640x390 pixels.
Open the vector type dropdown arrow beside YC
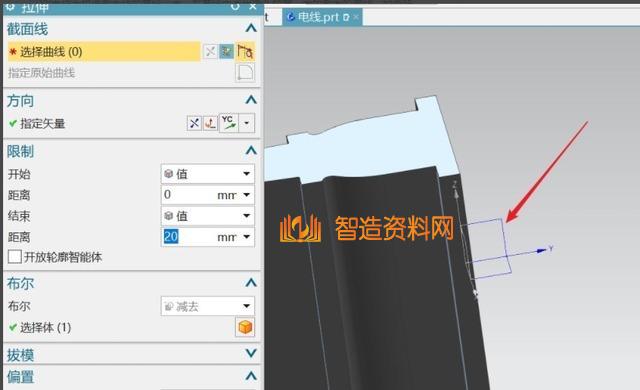point(247,123)
